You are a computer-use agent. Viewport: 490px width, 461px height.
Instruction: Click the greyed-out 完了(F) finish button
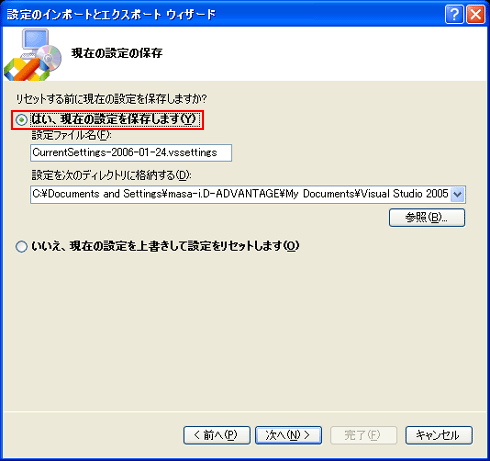point(363,435)
